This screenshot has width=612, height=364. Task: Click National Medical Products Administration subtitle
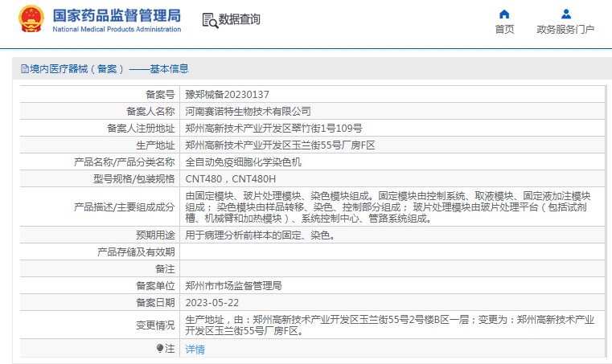pos(117,29)
